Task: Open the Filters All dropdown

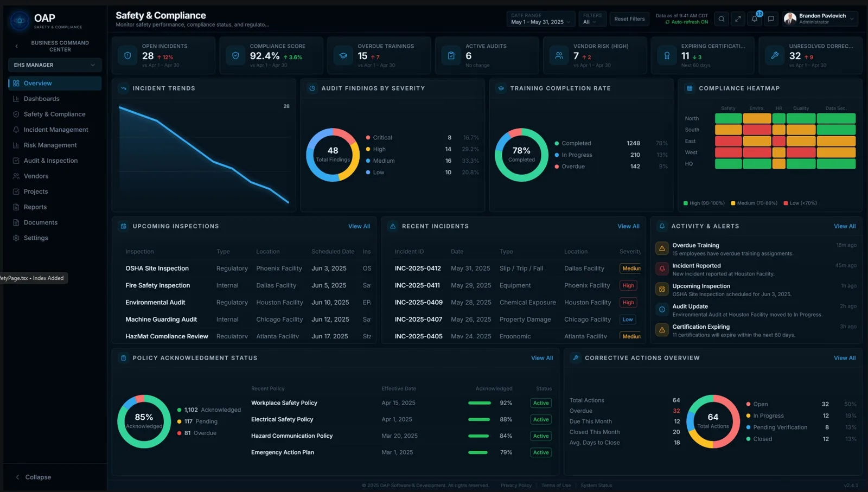Action: (x=592, y=19)
